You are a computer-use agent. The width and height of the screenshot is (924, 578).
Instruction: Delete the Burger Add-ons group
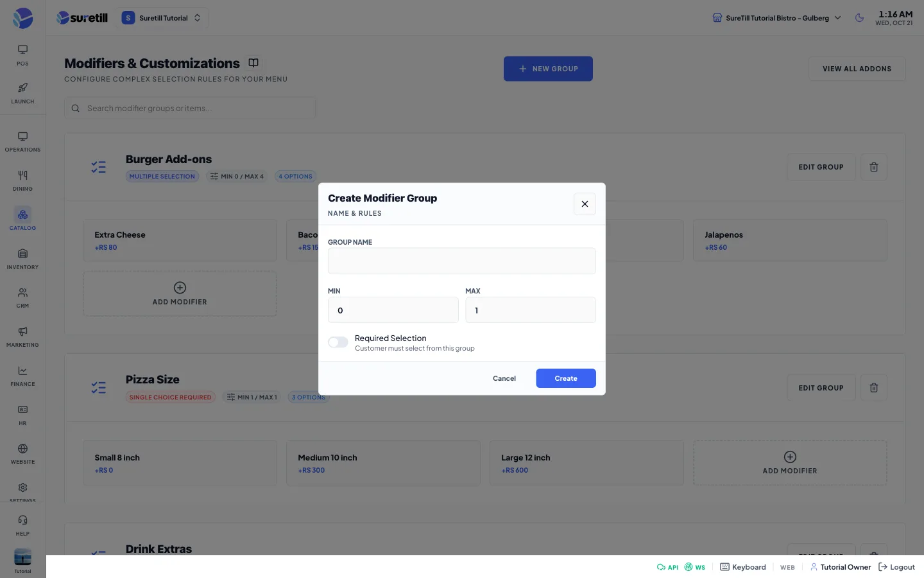873,167
